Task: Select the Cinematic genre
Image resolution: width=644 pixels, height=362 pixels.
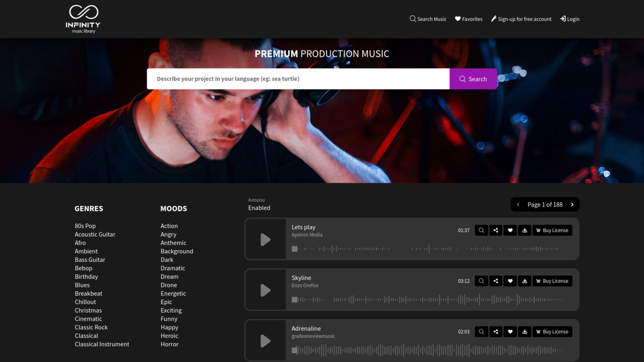Action: (x=88, y=319)
